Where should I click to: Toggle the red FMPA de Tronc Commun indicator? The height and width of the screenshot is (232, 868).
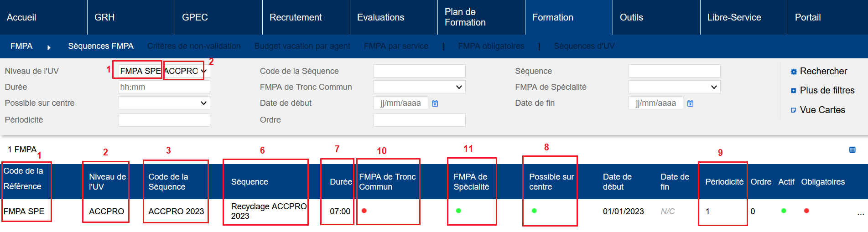pyautogui.click(x=364, y=211)
